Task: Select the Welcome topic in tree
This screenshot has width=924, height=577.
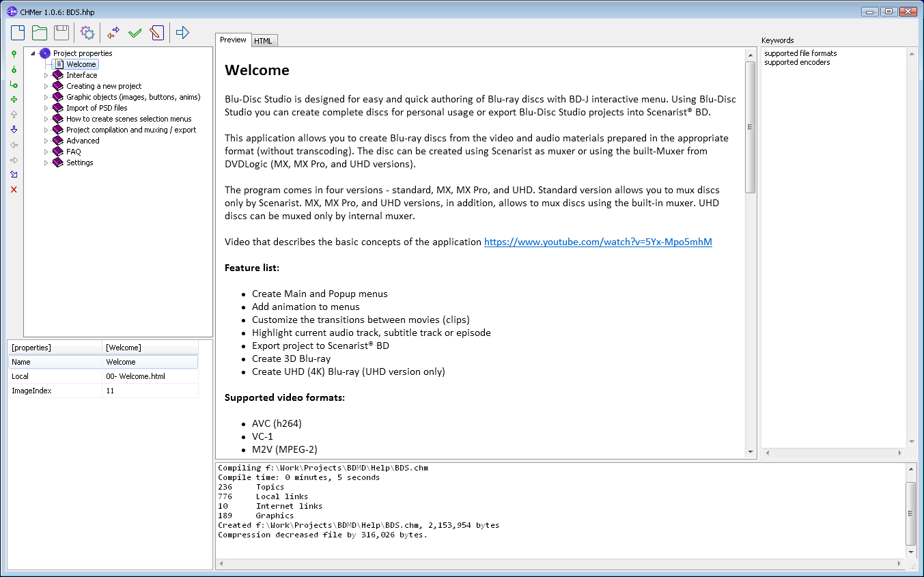Action: (x=81, y=64)
